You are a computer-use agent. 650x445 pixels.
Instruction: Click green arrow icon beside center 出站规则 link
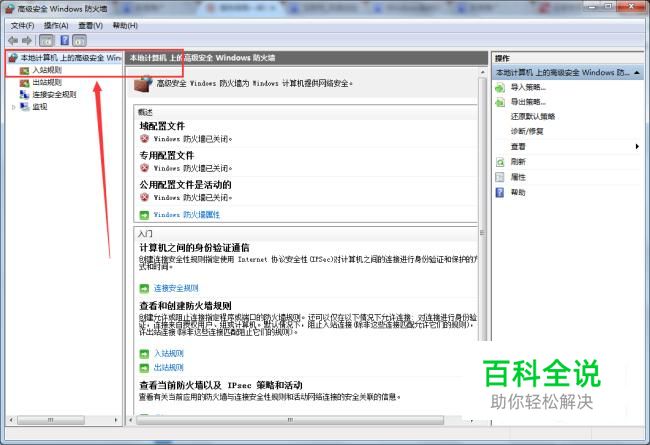click(x=144, y=368)
